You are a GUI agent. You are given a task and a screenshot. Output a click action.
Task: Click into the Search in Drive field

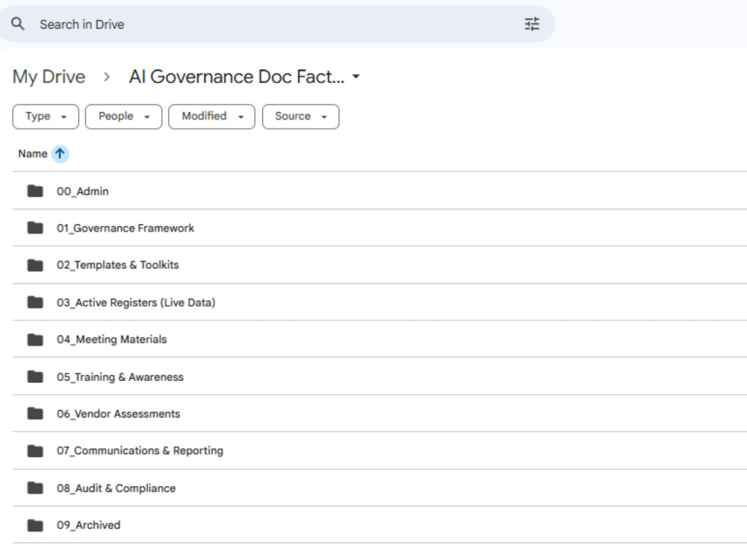(x=276, y=25)
